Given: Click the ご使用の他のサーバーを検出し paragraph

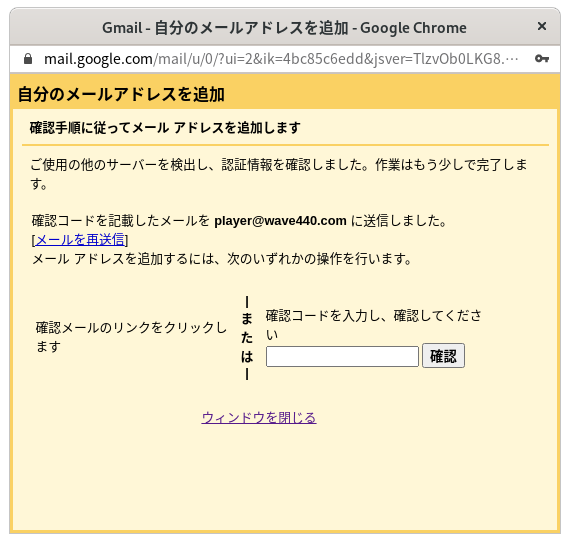Looking at the screenshot, I should click(279, 174).
